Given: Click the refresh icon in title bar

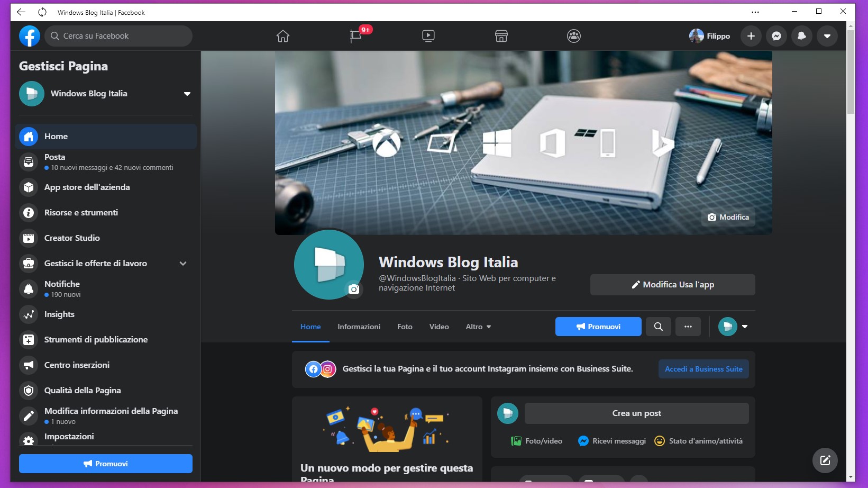Looking at the screenshot, I should (42, 12).
